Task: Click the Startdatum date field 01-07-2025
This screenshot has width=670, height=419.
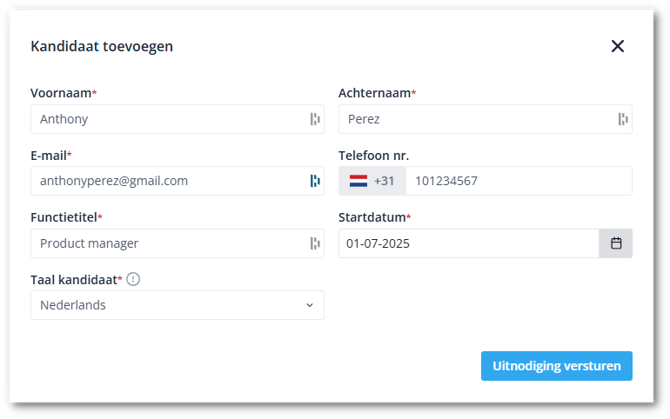Action: click(465, 243)
